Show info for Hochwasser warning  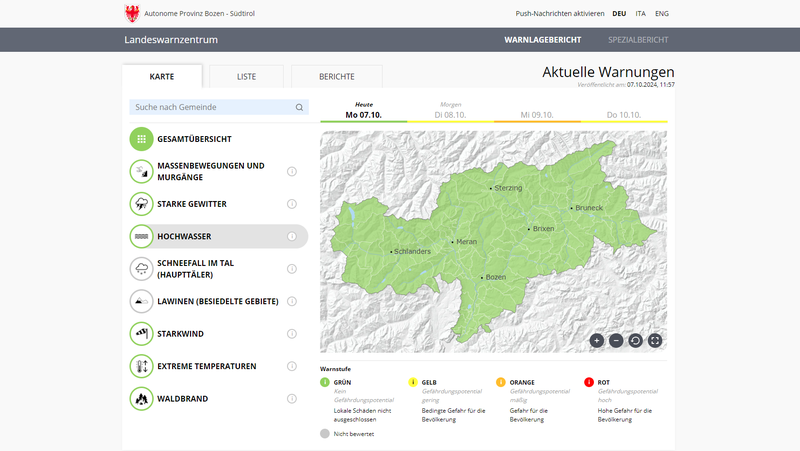coord(292,237)
